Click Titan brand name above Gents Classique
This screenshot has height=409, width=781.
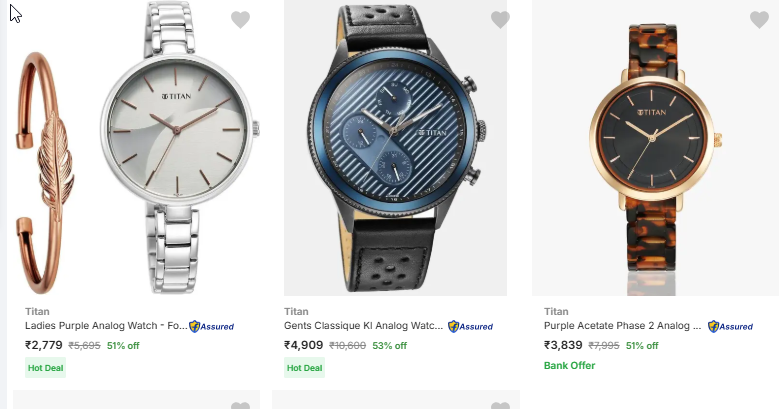[297, 311]
